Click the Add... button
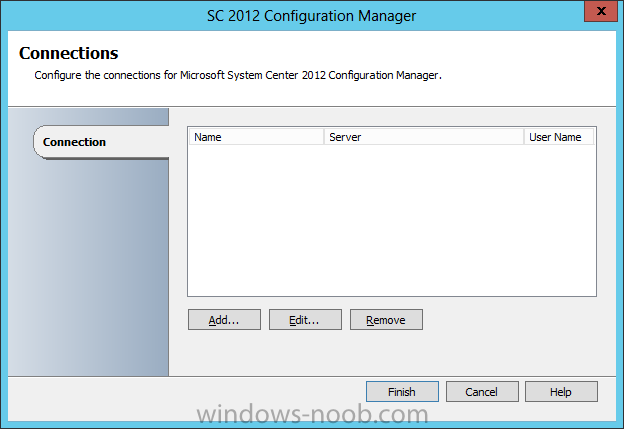 tap(224, 320)
